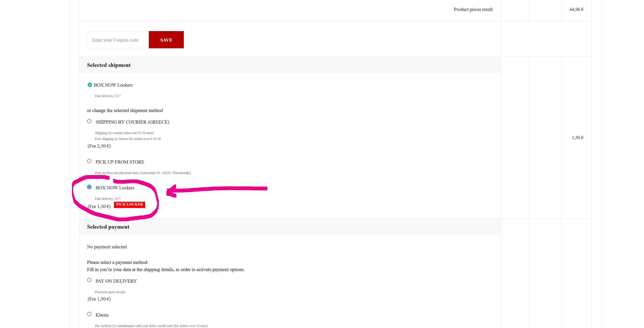Click the Selected payment section header
644x328 pixels.
pyautogui.click(x=108, y=227)
